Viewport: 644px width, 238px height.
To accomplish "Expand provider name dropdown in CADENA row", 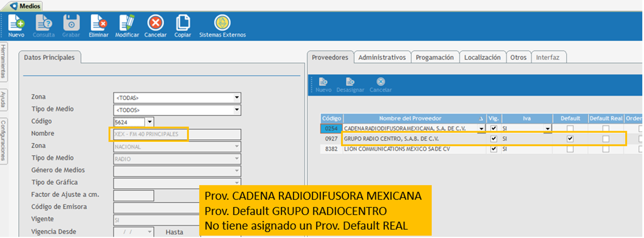I will (481, 129).
